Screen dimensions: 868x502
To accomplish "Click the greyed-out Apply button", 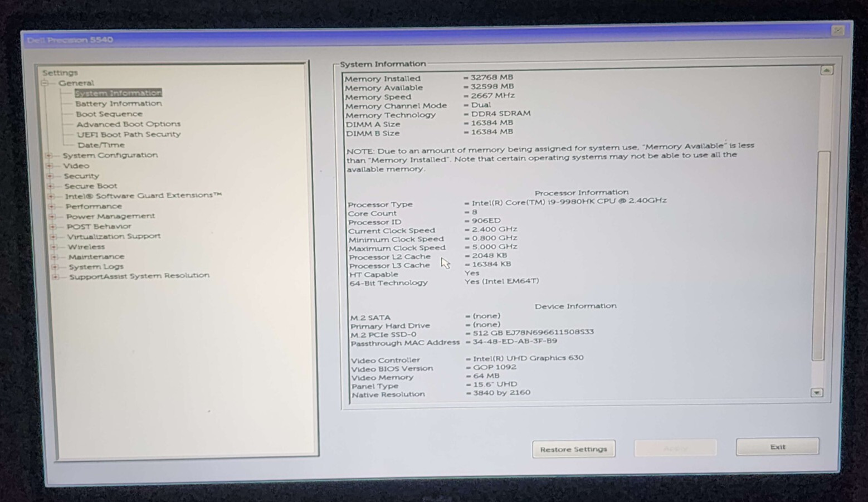I will [675, 448].
